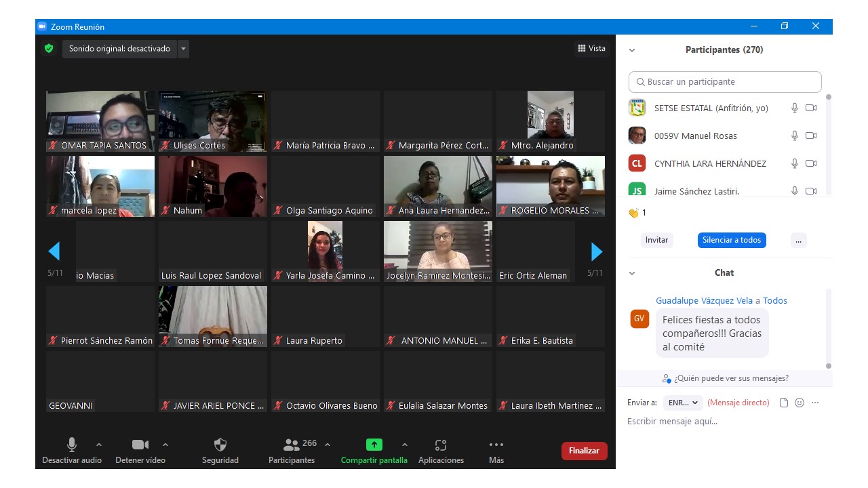The image size is (868, 488).
Task: Collapse the Chat section chevron
Action: pos(632,273)
